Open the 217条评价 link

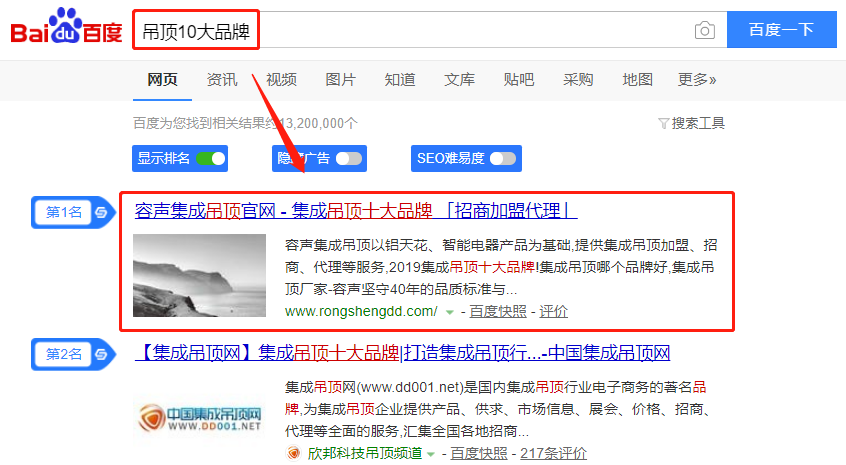[553, 453]
